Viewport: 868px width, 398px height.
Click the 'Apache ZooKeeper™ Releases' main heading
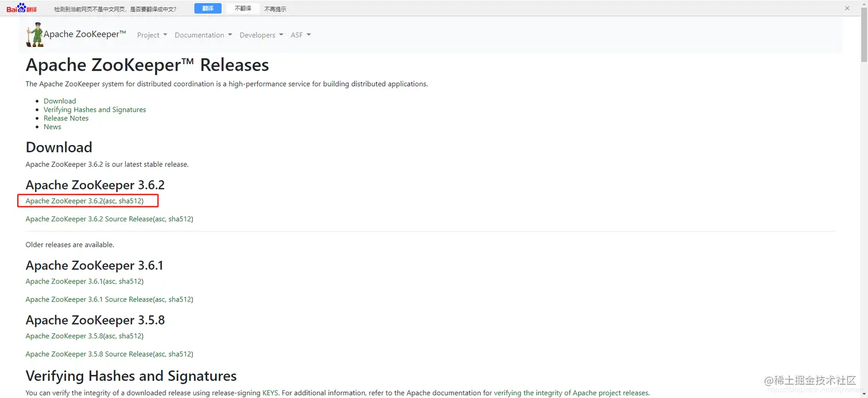(148, 65)
